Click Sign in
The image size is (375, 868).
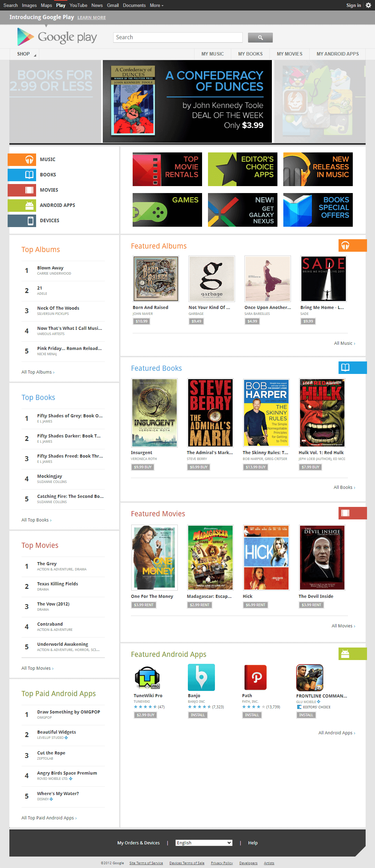353,5
